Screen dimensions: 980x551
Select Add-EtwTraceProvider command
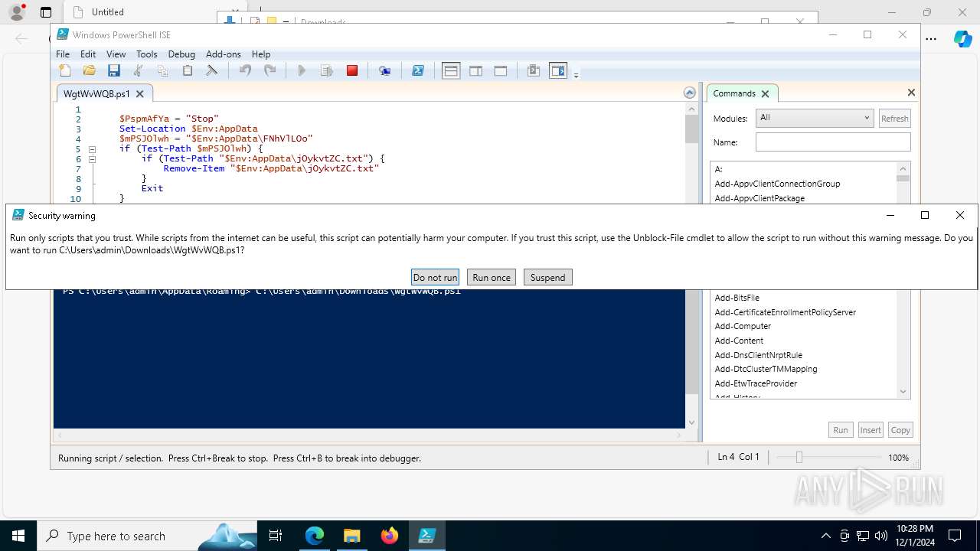(x=756, y=383)
